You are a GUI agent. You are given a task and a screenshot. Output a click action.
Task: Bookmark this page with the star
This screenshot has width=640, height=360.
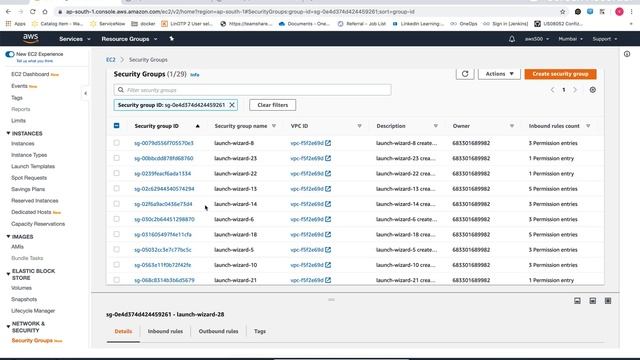[x=563, y=12]
